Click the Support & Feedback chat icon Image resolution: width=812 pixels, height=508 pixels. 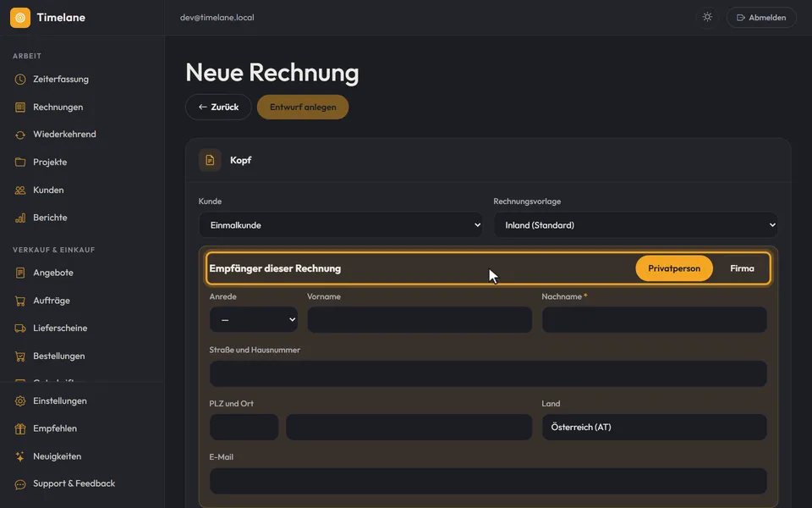click(x=20, y=484)
